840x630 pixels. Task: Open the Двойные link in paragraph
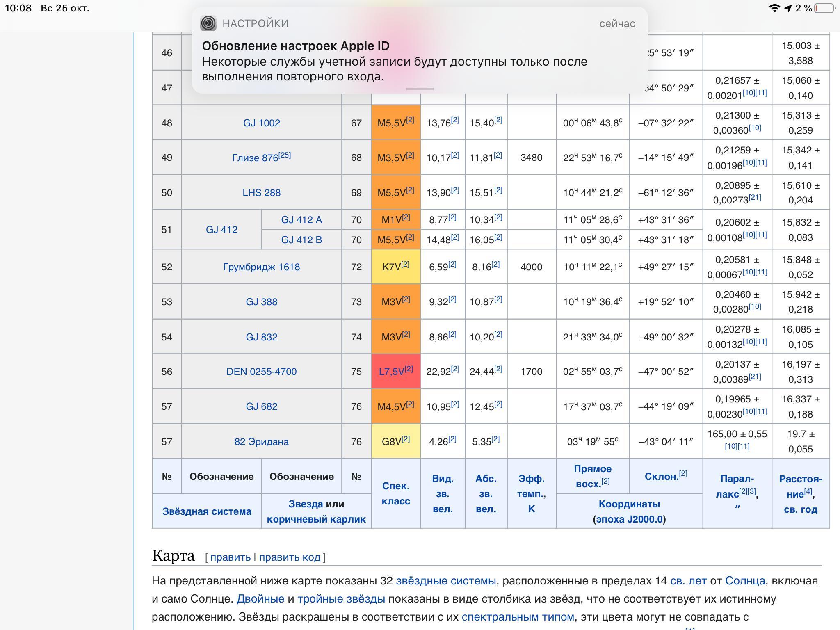[260, 599]
